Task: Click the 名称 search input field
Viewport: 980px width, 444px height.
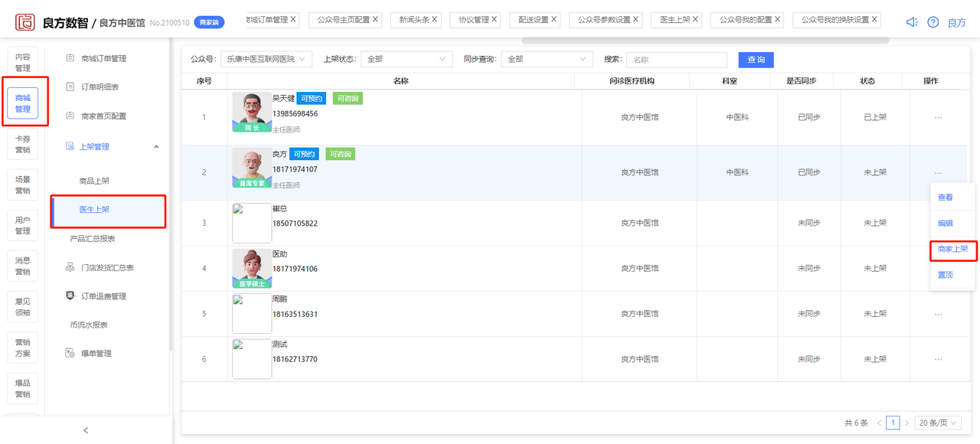Action: tap(677, 59)
